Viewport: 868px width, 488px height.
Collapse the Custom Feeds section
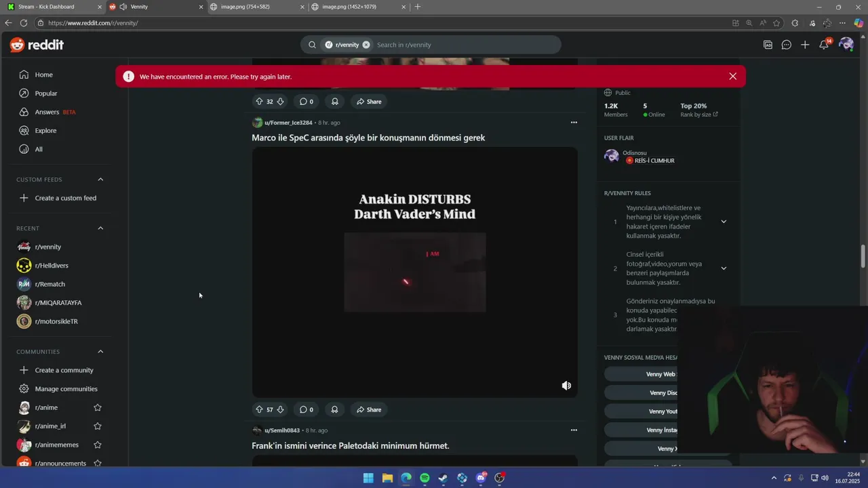(x=100, y=180)
